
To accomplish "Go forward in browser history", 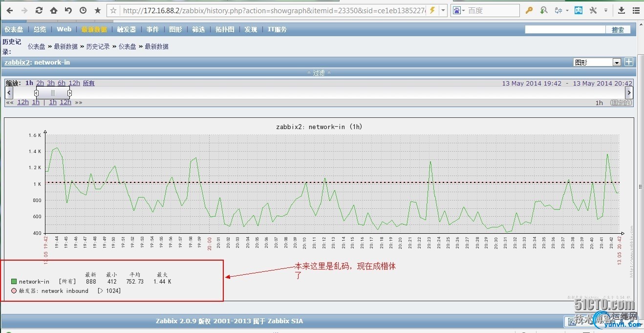I will tap(24, 10).
